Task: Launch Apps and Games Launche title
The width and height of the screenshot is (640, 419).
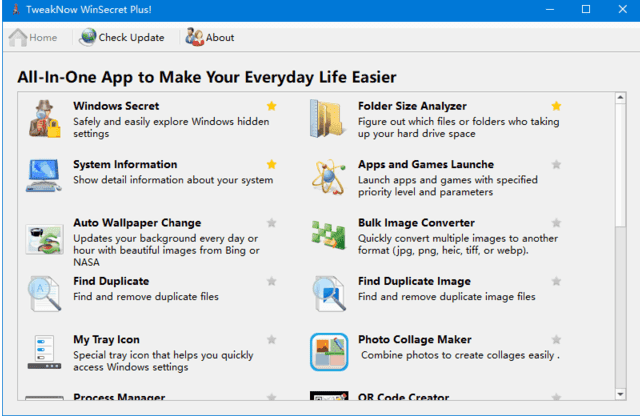Action: click(x=426, y=164)
